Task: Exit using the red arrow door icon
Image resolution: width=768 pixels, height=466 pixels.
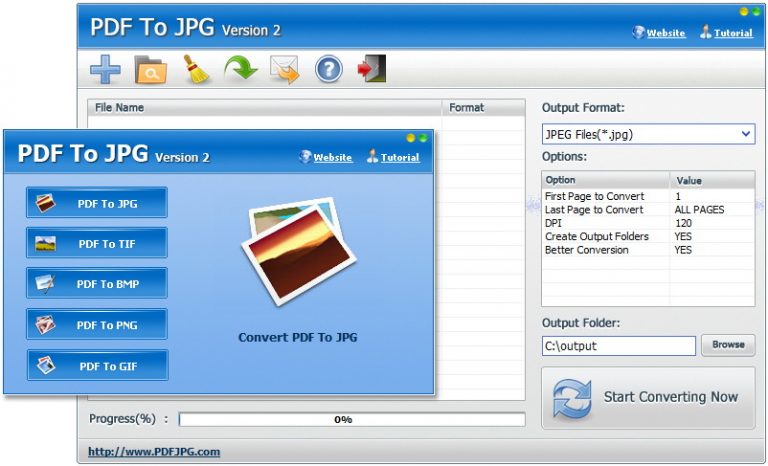Action: (372, 68)
